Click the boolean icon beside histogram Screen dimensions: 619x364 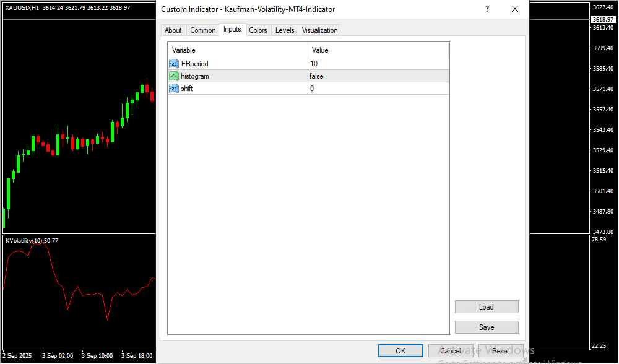[174, 76]
